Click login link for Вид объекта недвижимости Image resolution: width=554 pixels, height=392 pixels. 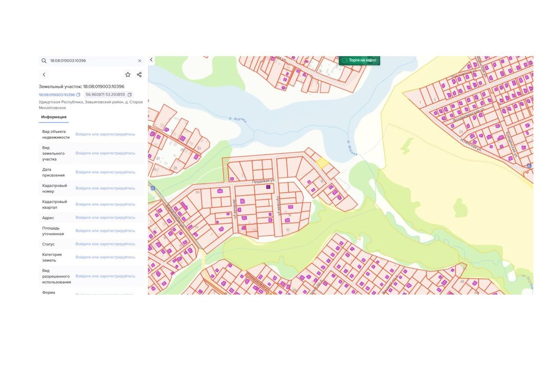pyautogui.click(x=105, y=134)
